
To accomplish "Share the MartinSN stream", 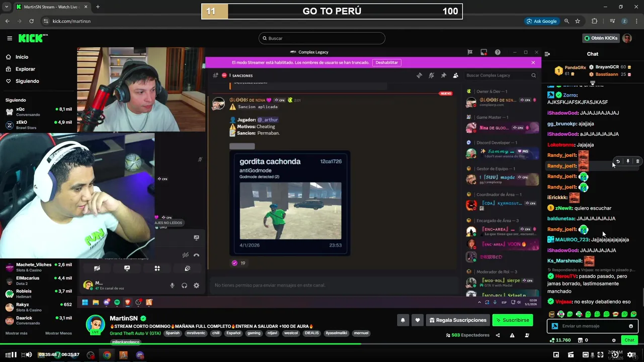I will [x=498, y=335].
